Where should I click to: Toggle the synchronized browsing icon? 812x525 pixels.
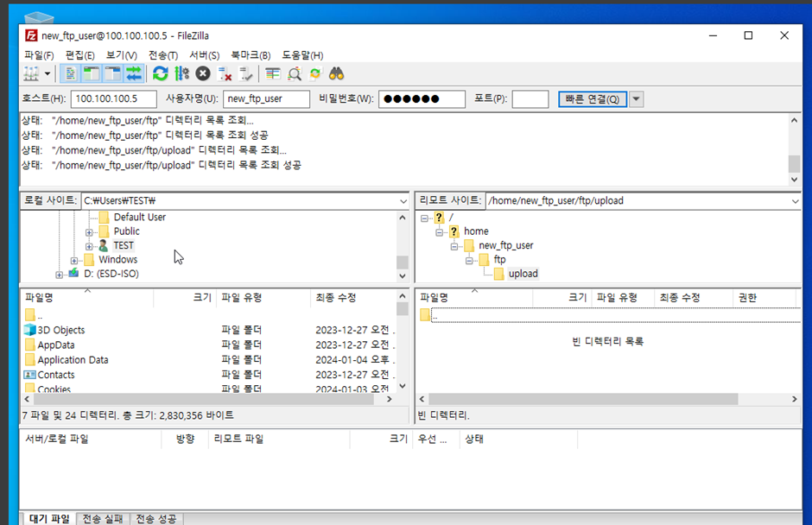[x=314, y=74]
